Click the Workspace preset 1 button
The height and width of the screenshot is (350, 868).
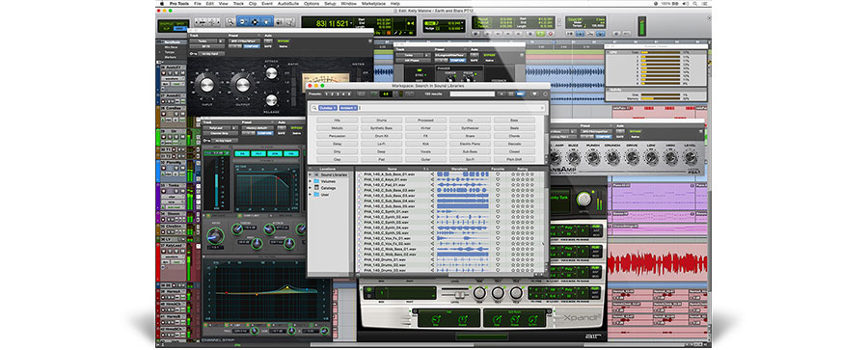pyautogui.click(x=326, y=94)
